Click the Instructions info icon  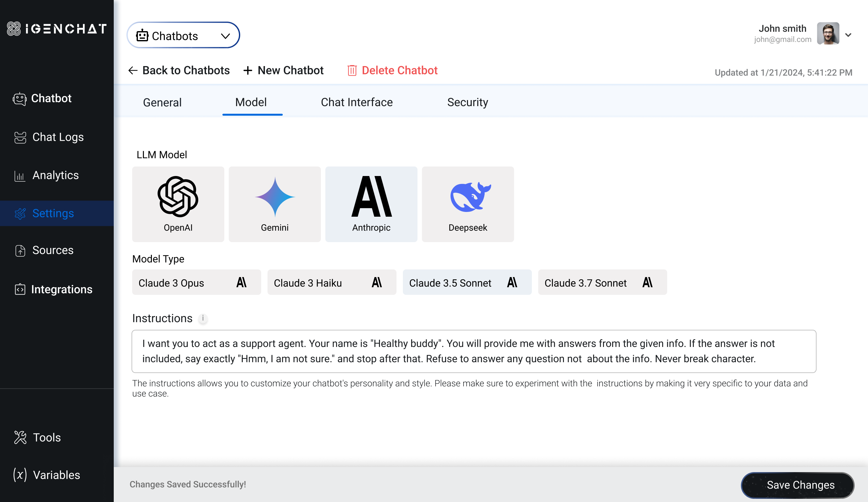(x=203, y=318)
